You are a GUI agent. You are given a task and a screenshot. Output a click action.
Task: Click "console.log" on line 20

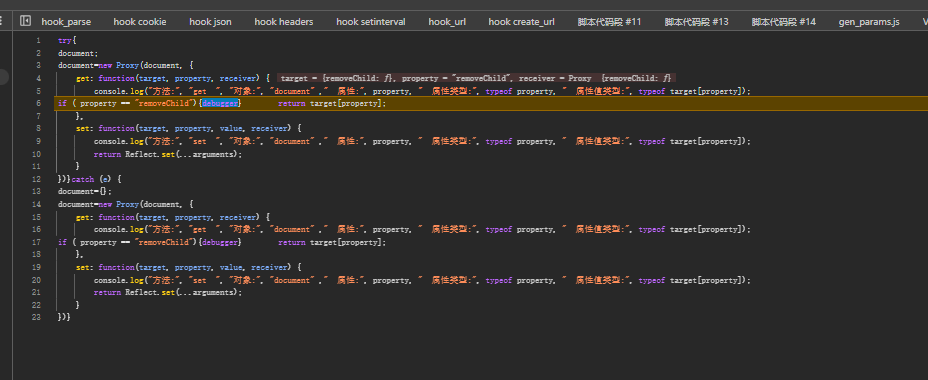click(118, 280)
